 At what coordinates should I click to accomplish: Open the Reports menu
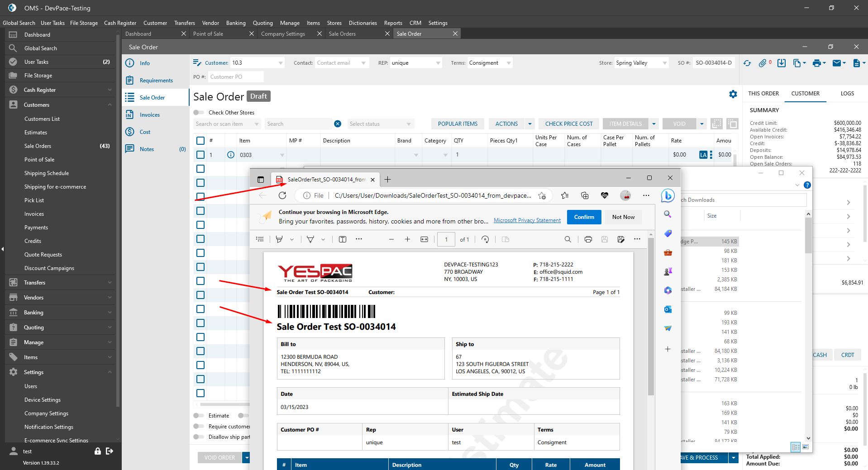tap(393, 23)
